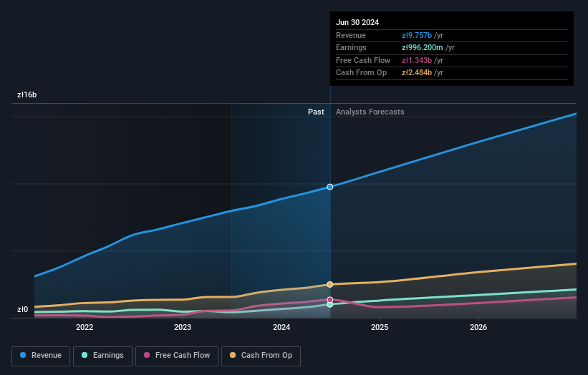
Task: Click the 2023 x-axis label
Action: pyautogui.click(x=183, y=327)
